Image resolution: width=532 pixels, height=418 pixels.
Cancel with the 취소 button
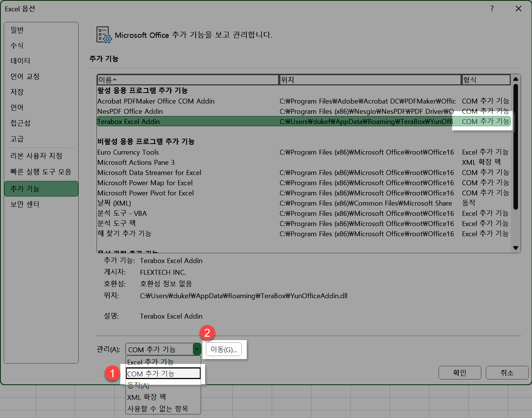507,373
